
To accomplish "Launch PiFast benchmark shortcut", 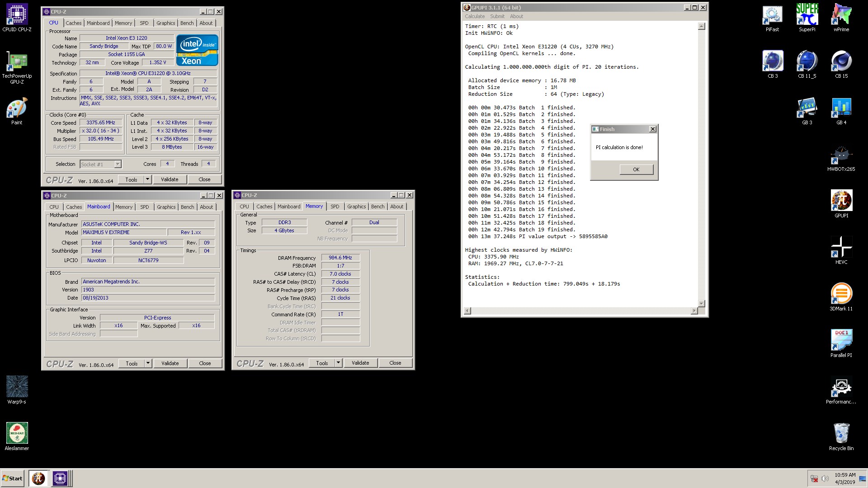I will coord(772,18).
